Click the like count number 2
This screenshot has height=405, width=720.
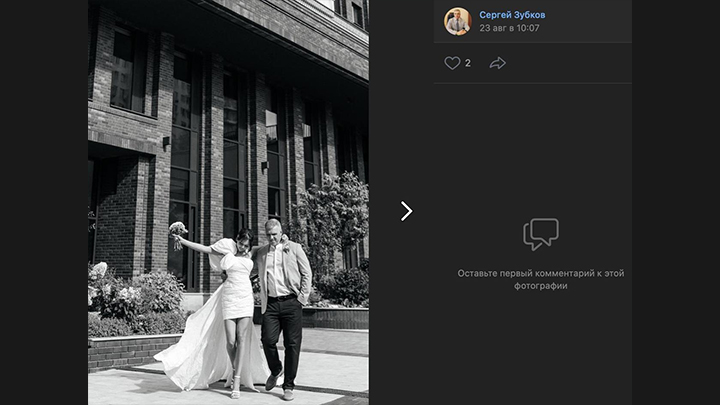tap(468, 63)
